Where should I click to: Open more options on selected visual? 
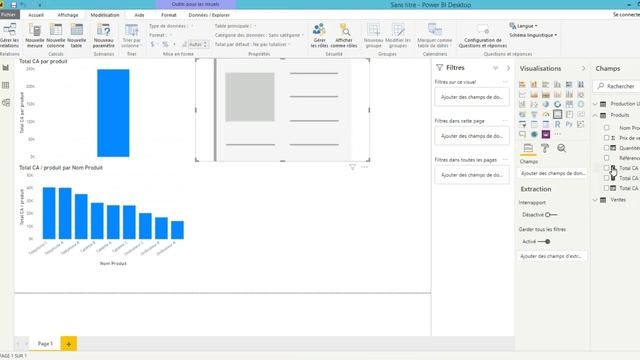364,167
